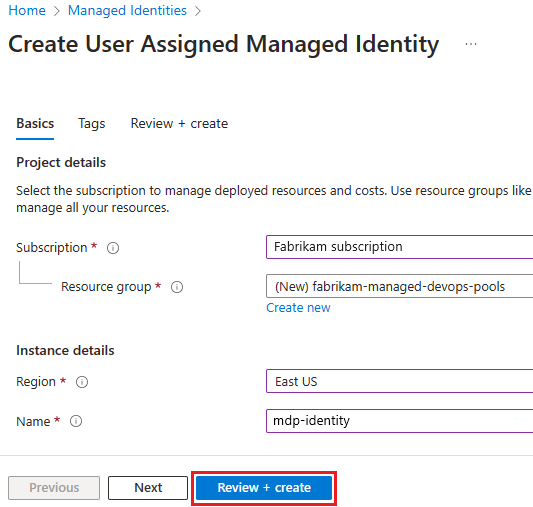Open the Fabrikam subscription dropdown
533x507 pixels.
[399, 247]
